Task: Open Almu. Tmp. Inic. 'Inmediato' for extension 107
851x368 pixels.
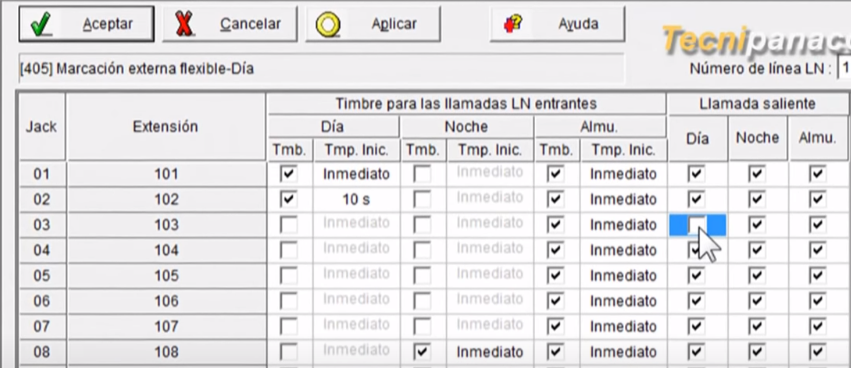Action: click(x=623, y=327)
